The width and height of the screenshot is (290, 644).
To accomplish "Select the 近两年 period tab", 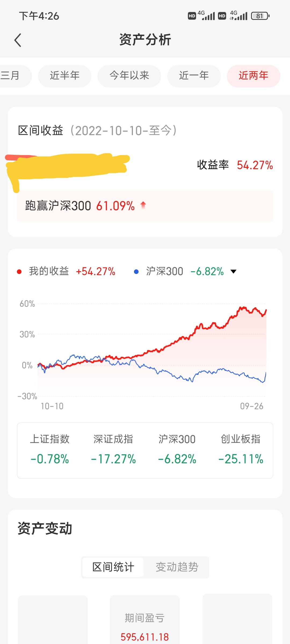I will [253, 76].
